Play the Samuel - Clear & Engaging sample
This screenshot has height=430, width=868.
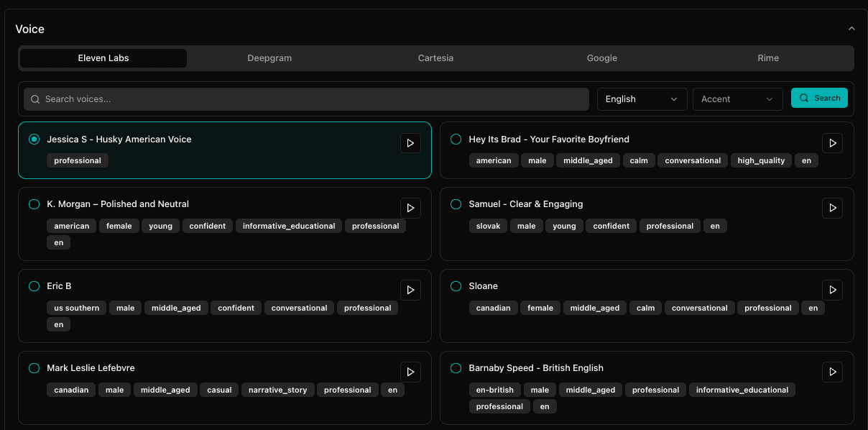pos(832,208)
